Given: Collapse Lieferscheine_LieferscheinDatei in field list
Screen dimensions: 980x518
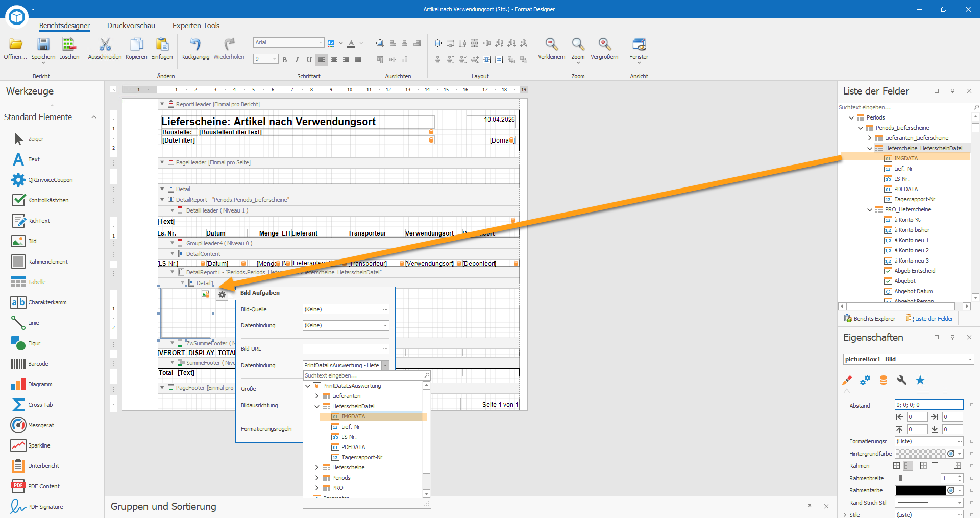Looking at the screenshot, I should coord(870,148).
